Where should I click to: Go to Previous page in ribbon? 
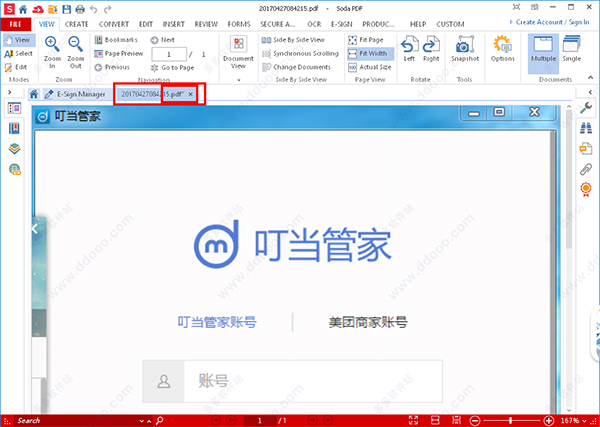pyautogui.click(x=112, y=67)
